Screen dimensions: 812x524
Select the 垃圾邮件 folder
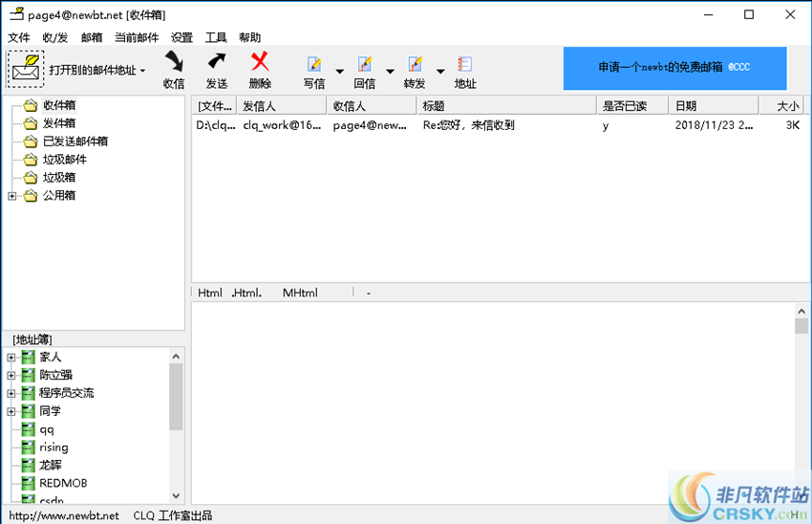pyautogui.click(x=65, y=159)
